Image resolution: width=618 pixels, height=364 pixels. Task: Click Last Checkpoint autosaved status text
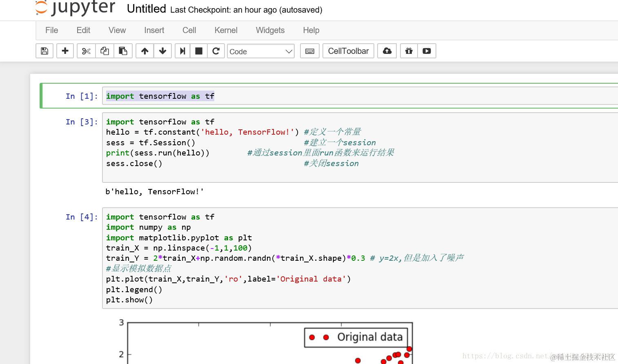(x=246, y=10)
